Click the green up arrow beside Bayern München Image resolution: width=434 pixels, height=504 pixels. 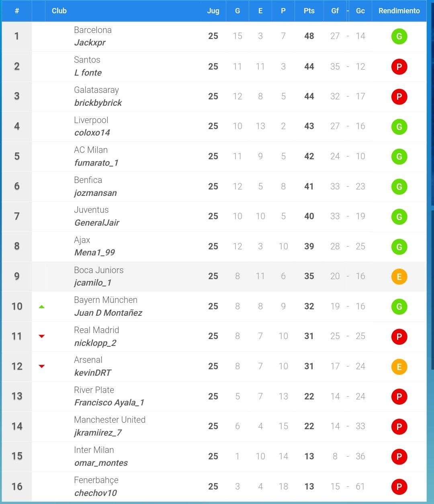[41, 307]
